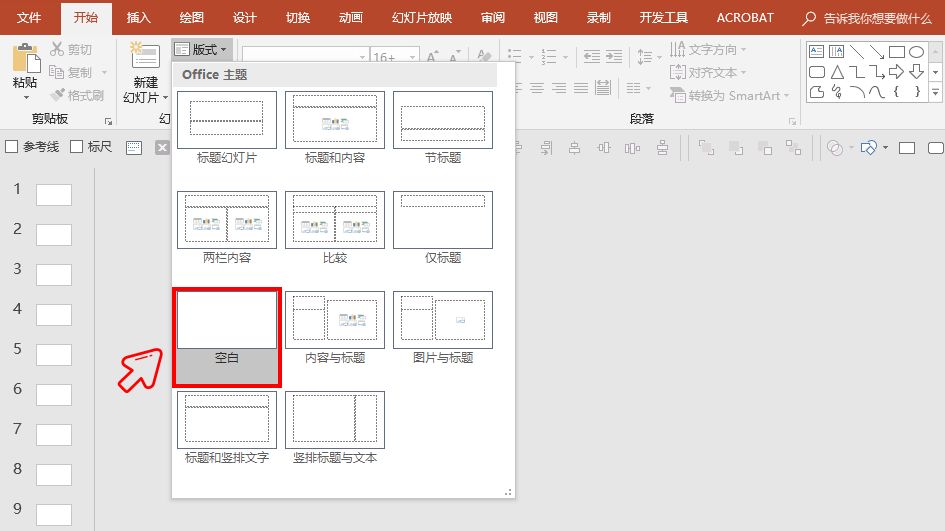945x531 pixels.
Task: Switch to the 开发工具 Developer tab
Action: pos(663,17)
